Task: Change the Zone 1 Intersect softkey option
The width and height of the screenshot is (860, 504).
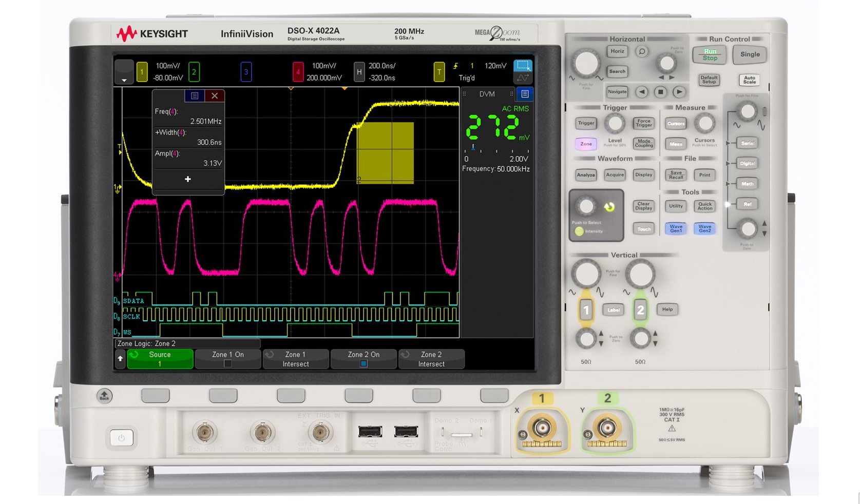Action: coord(296,359)
